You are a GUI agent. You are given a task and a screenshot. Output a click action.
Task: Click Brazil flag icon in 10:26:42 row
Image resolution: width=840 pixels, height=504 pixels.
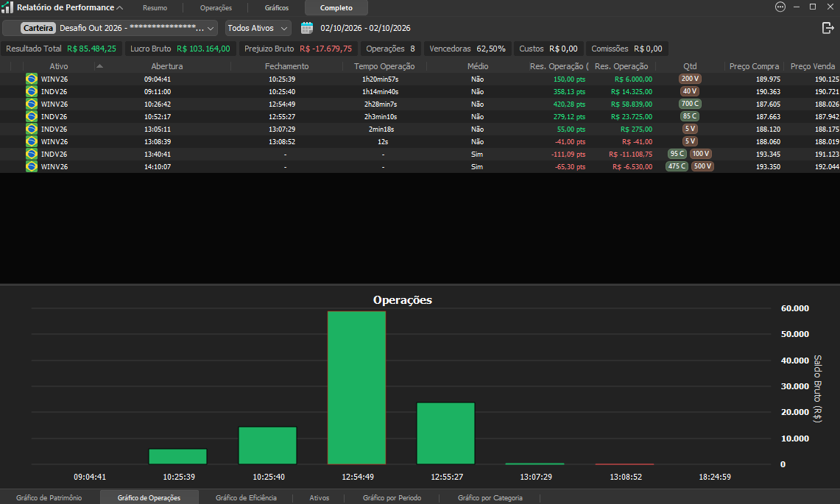(32, 104)
